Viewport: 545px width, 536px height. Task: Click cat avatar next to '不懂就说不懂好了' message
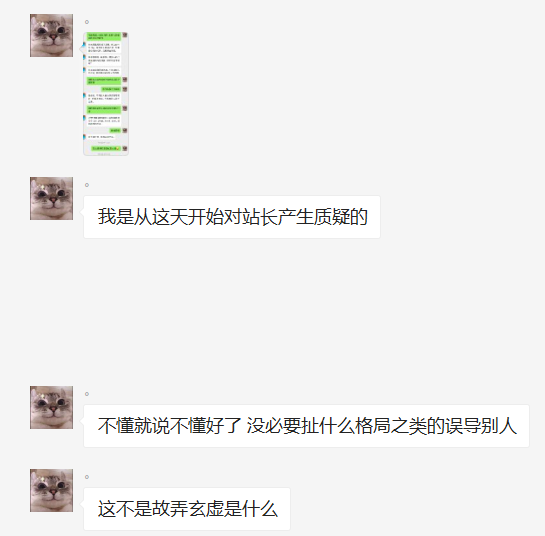click(51, 407)
